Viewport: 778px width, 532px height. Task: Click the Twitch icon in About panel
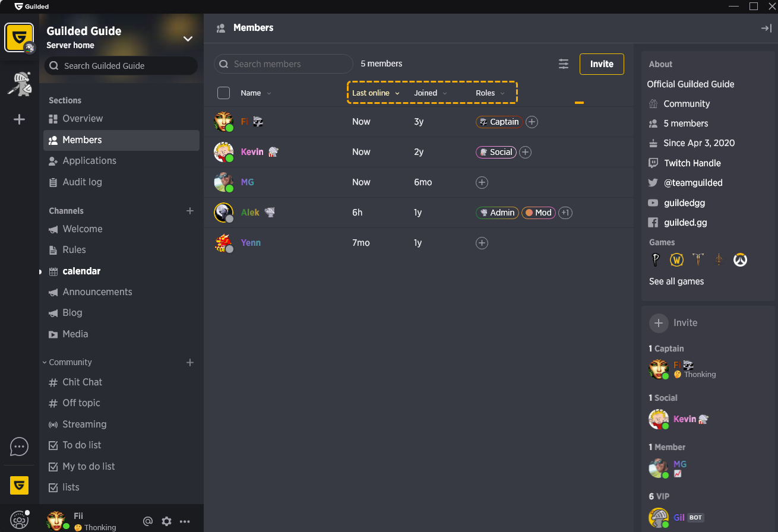coord(653,163)
